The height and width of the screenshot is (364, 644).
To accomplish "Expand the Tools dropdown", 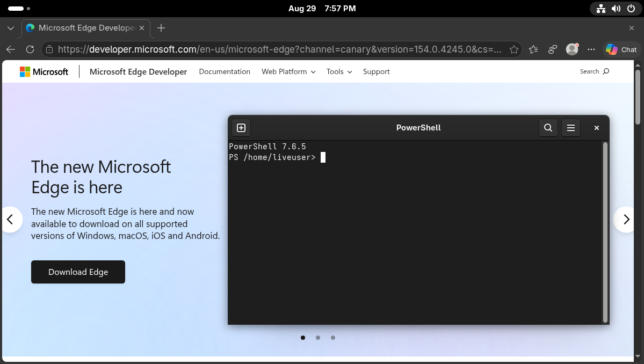I will tap(339, 72).
